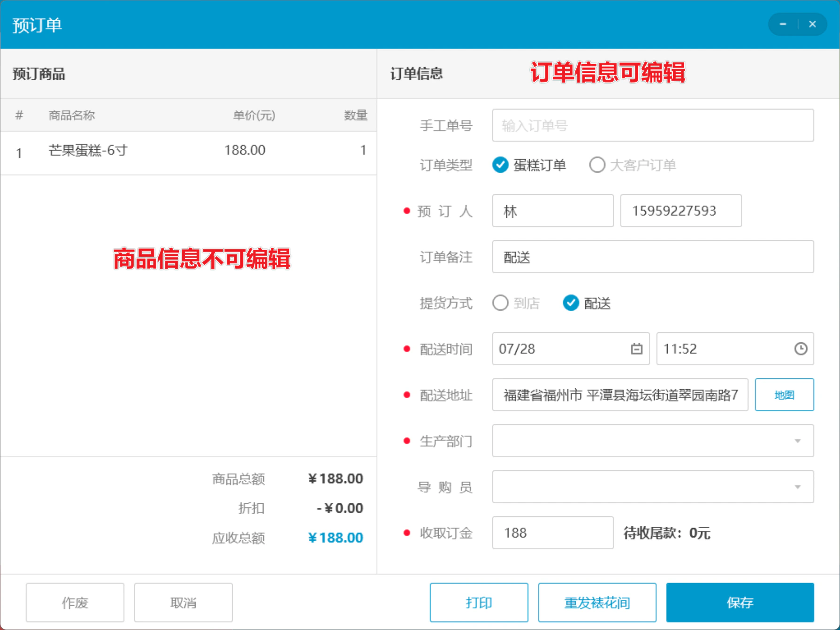Minimize the 预订单 window
Image resolution: width=840 pixels, height=630 pixels.
[x=783, y=24]
